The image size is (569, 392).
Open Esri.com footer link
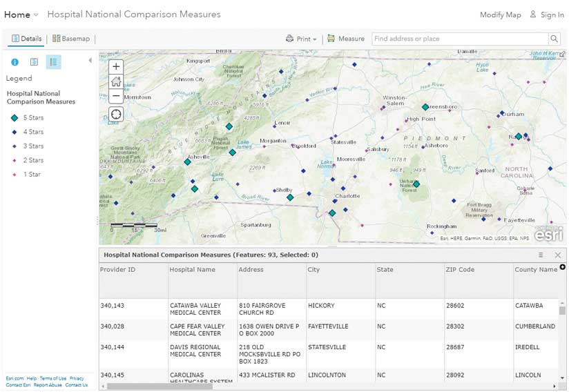tap(15, 378)
